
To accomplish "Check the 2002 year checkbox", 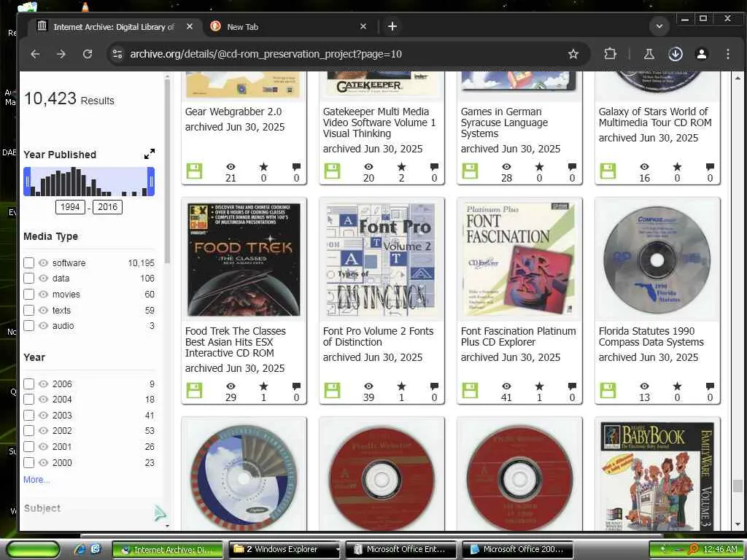I will pos(28,430).
